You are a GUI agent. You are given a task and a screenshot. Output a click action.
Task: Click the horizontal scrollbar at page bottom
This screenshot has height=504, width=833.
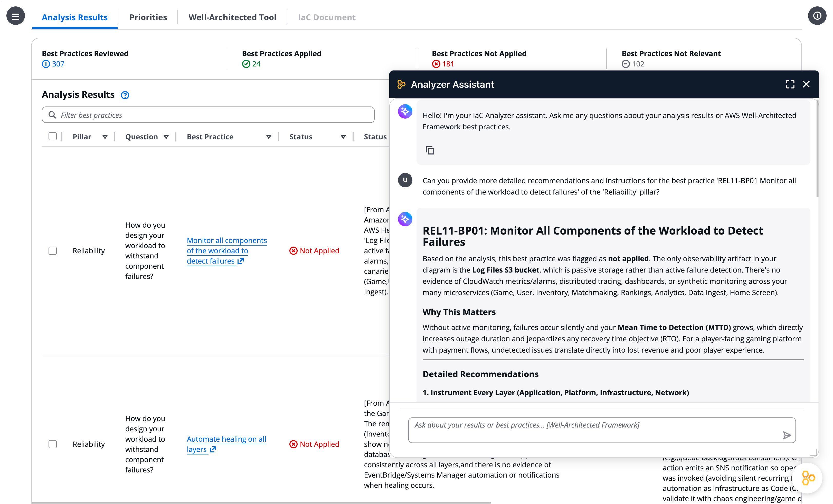260,503
